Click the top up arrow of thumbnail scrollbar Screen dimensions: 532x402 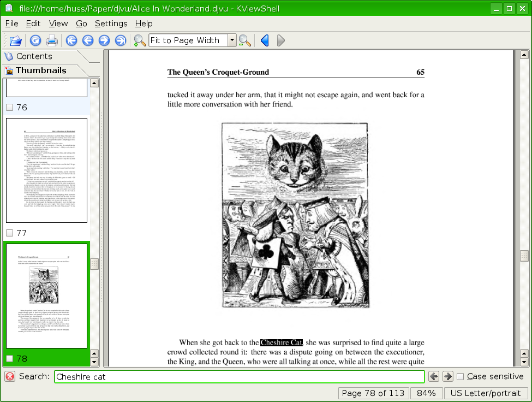click(x=94, y=83)
